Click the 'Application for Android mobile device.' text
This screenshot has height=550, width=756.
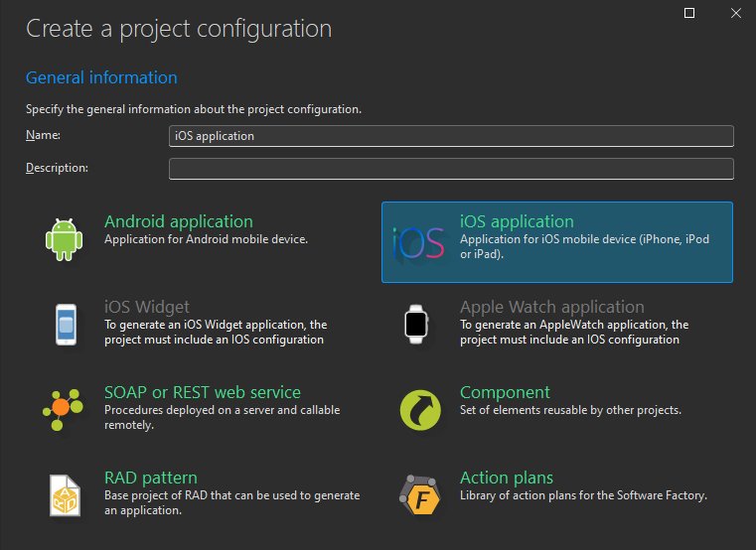point(206,239)
